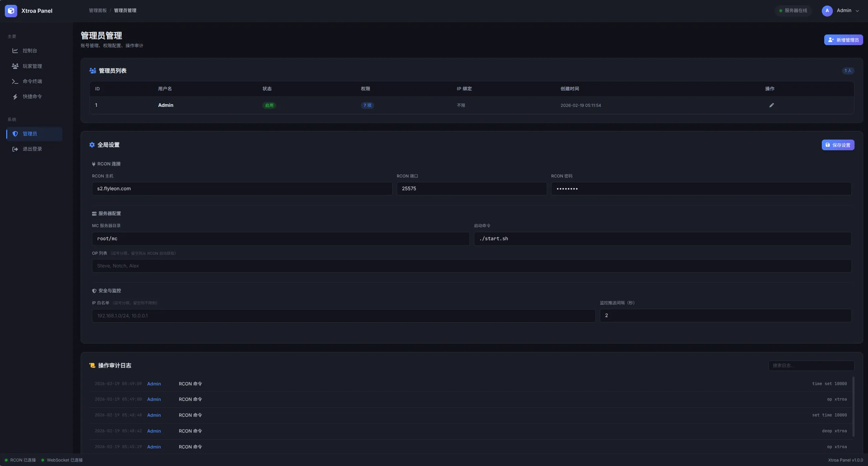Screen dimensions: 868x466
Task: Focus the RCON 端口 port field
Action: pos(471,189)
